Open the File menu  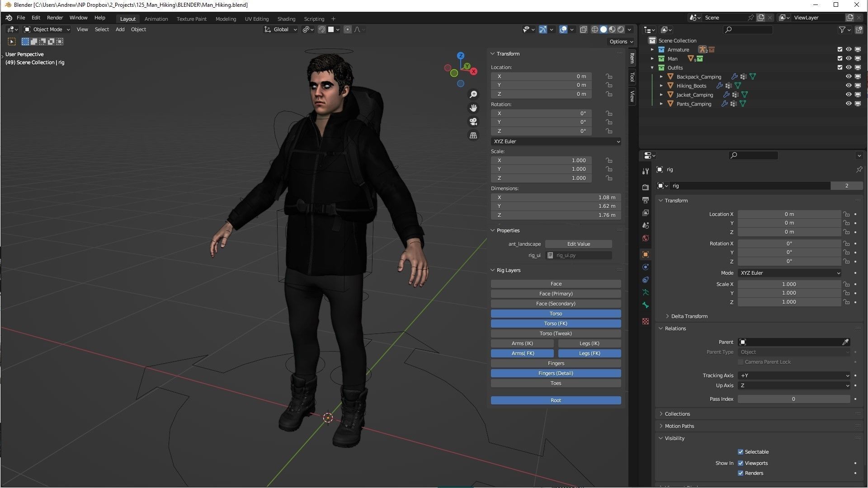coord(21,18)
